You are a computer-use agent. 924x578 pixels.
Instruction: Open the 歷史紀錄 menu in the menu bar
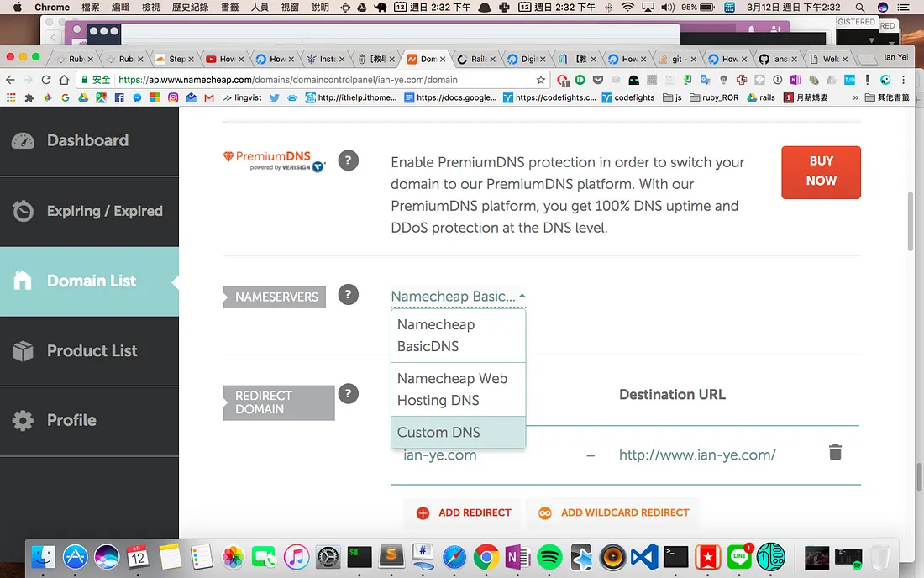click(190, 7)
